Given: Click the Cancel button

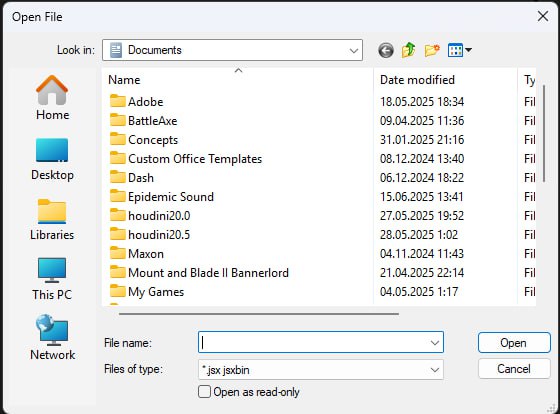Looking at the screenshot, I should [514, 369].
